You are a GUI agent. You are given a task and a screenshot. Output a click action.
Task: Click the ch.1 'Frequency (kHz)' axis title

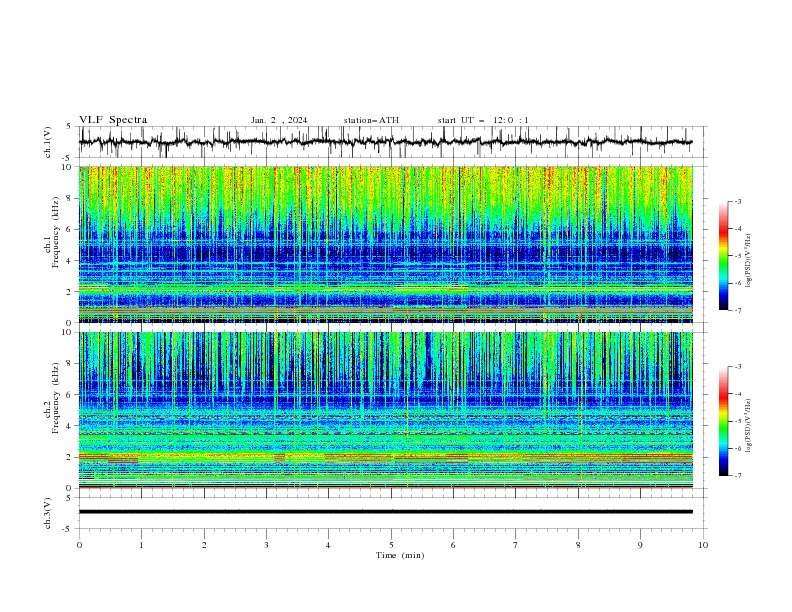[55, 233]
